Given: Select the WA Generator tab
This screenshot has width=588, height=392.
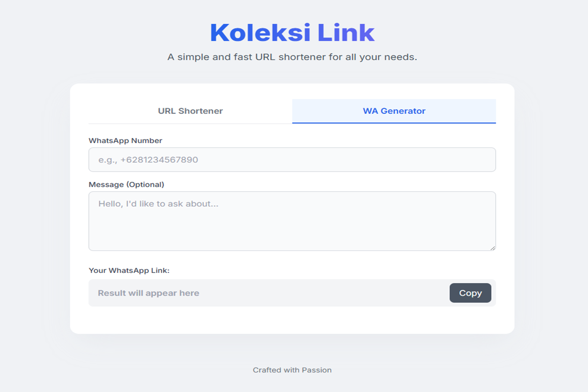Looking at the screenshot, I should click(x=394, y=111).
